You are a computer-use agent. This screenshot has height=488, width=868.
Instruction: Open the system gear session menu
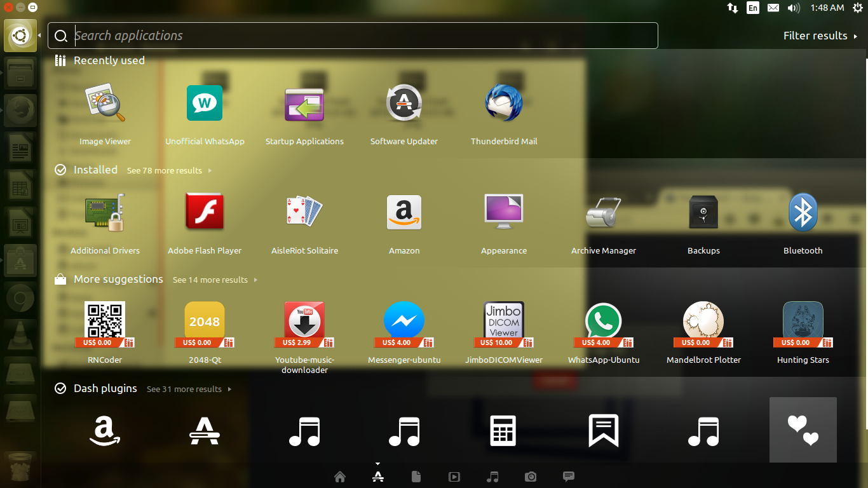click(x=858, y=8)
